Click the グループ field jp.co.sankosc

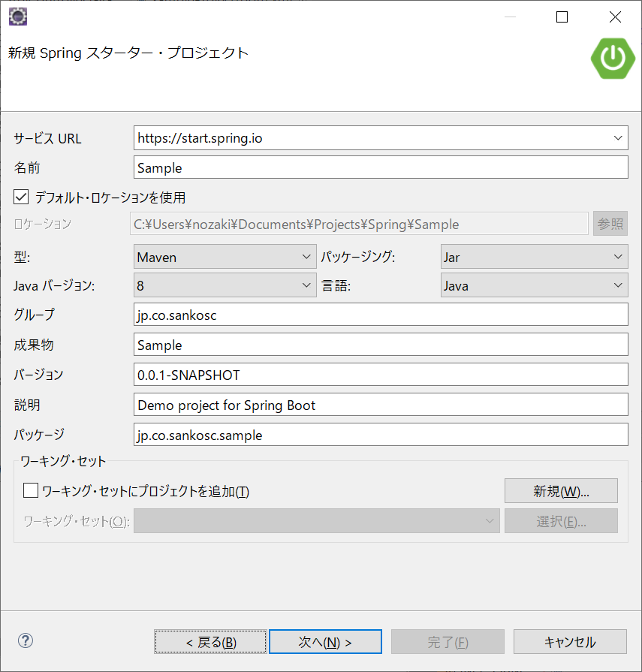click(x=381, y=315)
